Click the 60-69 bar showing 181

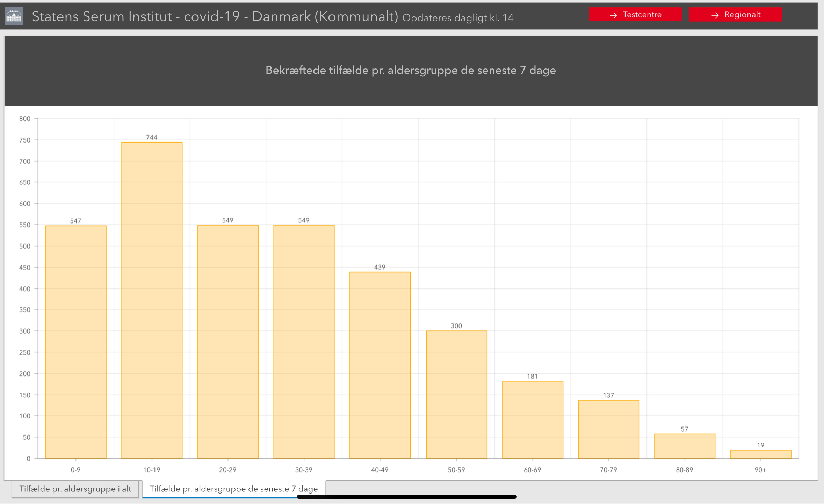[x=532, y=420]
